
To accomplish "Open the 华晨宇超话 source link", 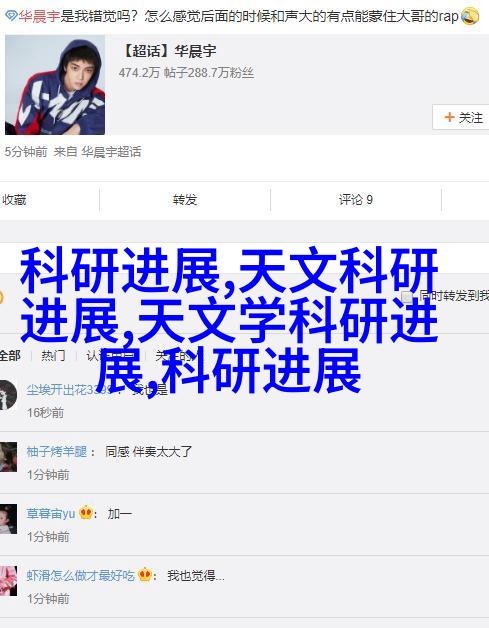I will (111, 152).
